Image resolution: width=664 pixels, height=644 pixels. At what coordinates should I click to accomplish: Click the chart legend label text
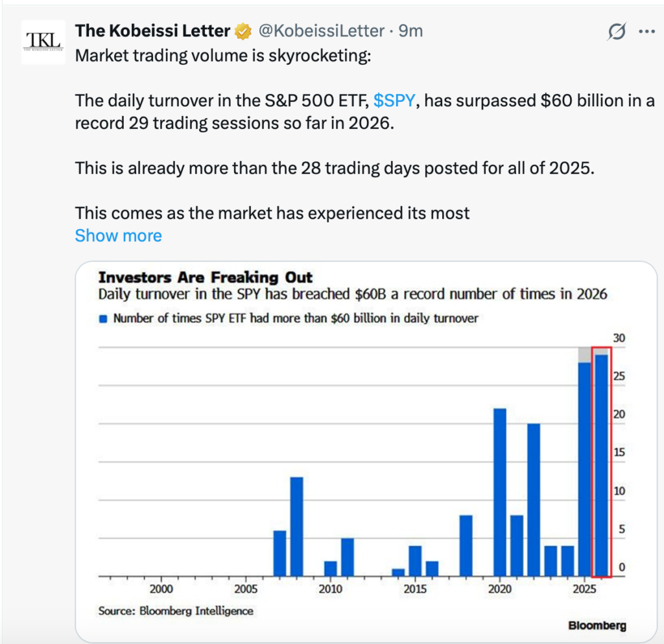click(x=296, y=318)
